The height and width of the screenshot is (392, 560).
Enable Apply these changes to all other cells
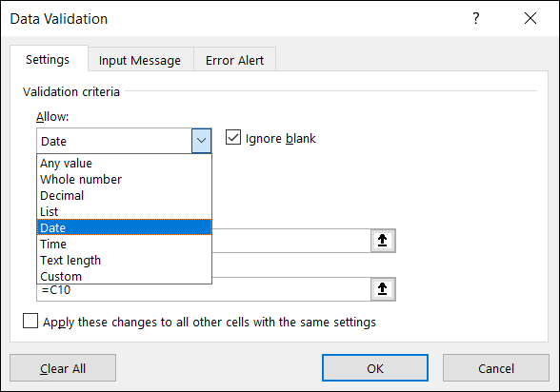pyautogui.click(x=30, y=321)
